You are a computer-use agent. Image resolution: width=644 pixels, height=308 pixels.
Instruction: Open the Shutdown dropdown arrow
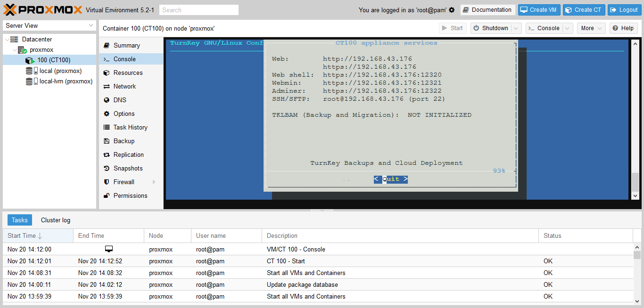[x=517, y=28]
